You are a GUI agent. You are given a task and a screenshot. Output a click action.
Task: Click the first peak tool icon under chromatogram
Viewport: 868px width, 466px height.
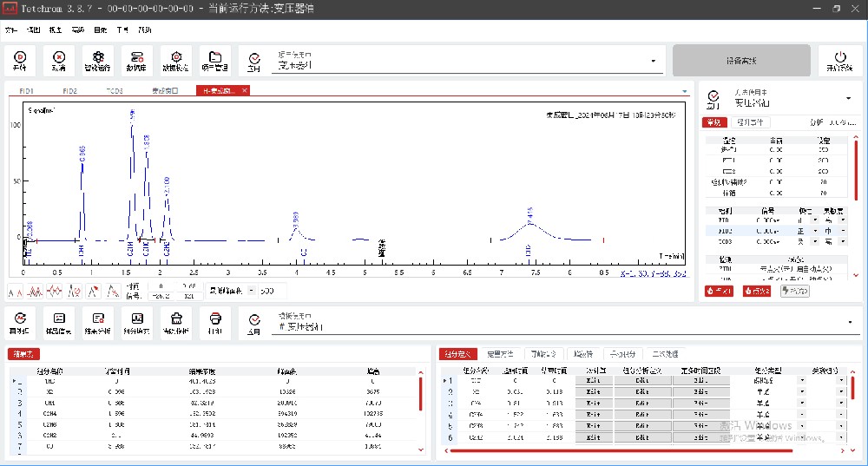point(14,291)
